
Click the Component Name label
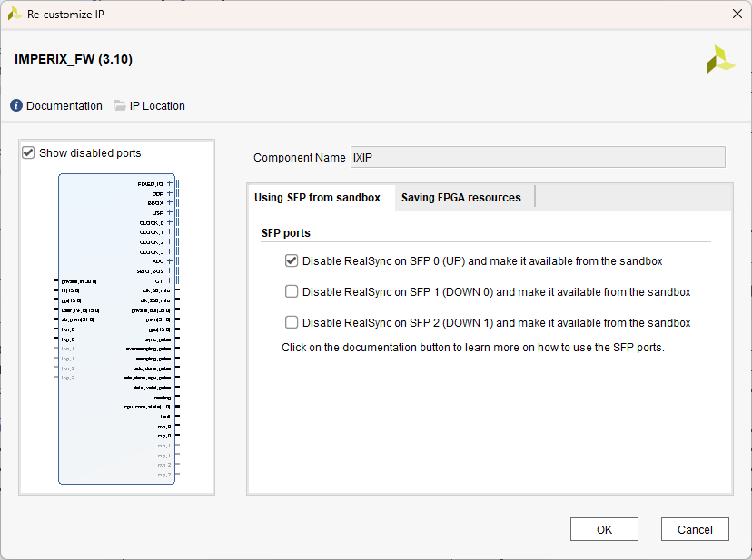[300, 157]
